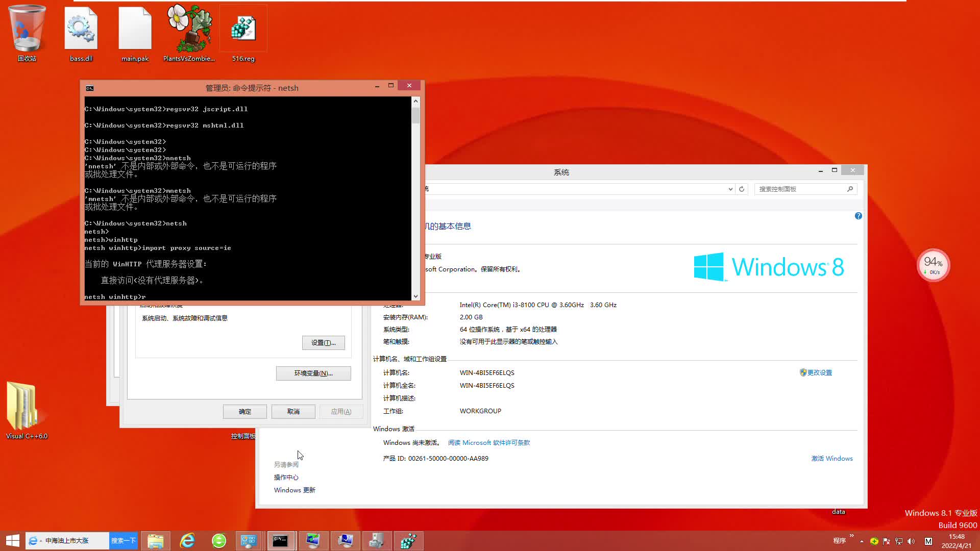Click the search magnifier in control panel
Viewport: 980px width, 551px height.
tap(850, 189)
